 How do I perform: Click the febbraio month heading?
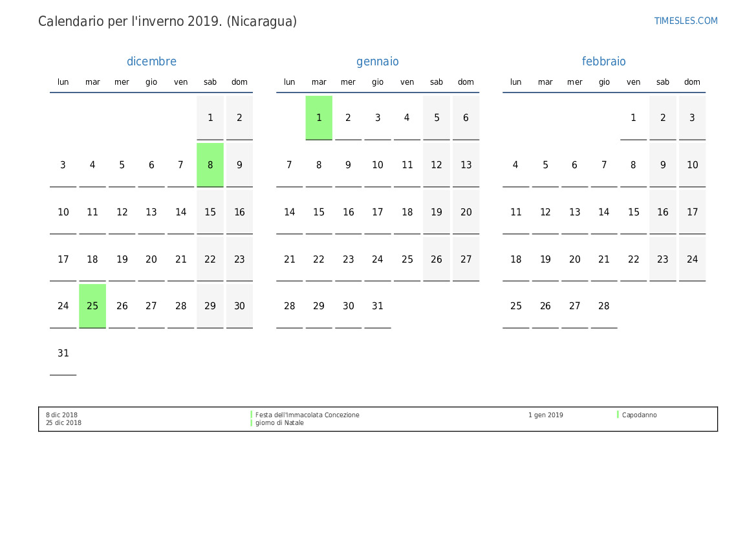click(x=603, y=61)
